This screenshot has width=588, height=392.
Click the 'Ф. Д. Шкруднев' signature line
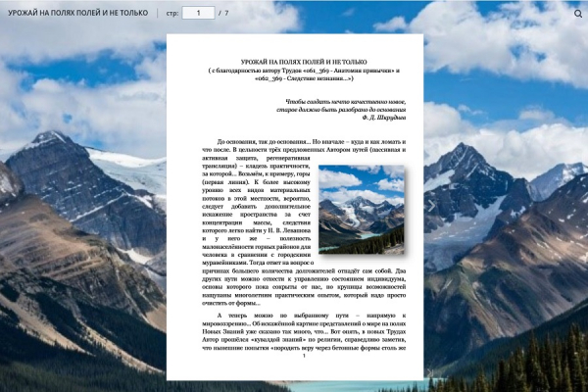[x=384, y=118]
